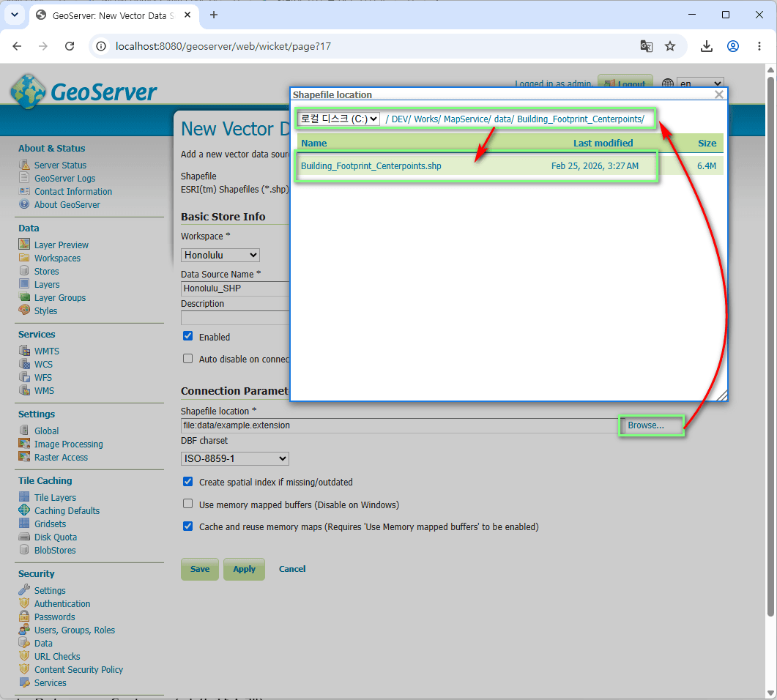Click the Cancel link
Screen dimensions: 777x700
[x=292, y=569]
